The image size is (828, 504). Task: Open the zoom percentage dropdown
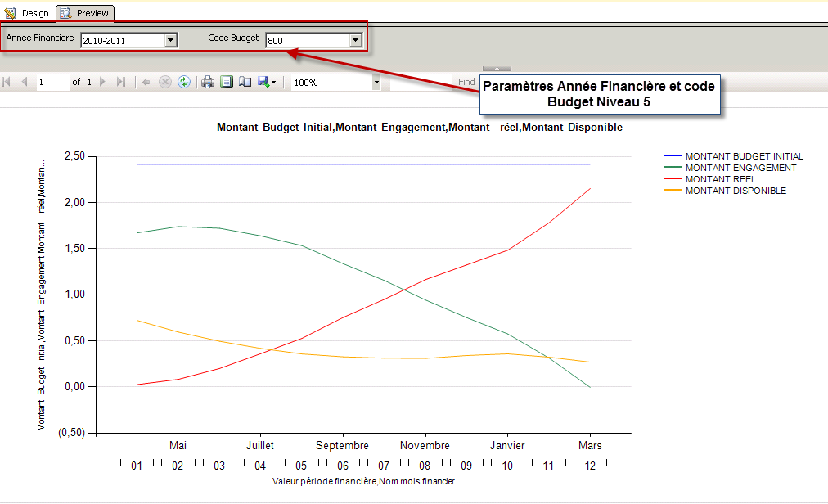point(376,82)
